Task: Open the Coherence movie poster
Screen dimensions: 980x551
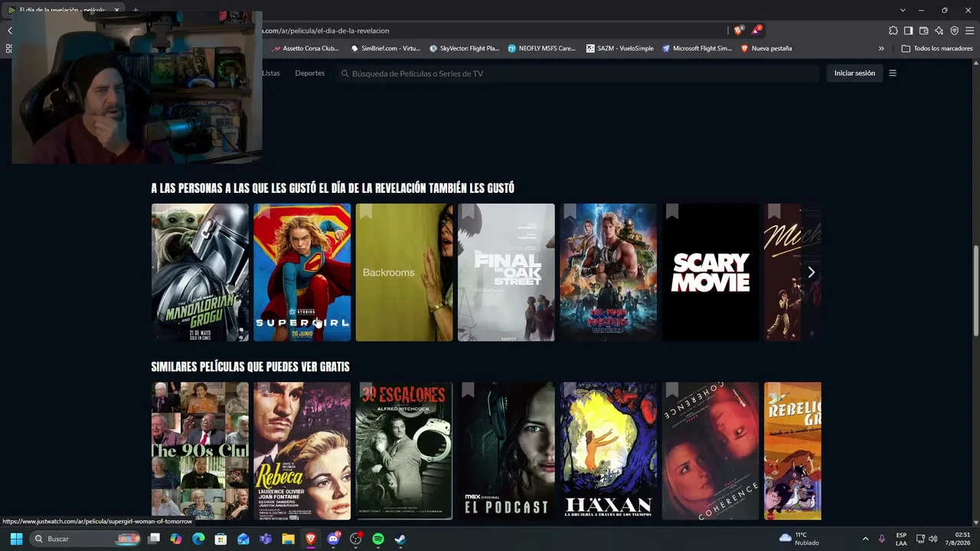Action: (x=710, y=452)
